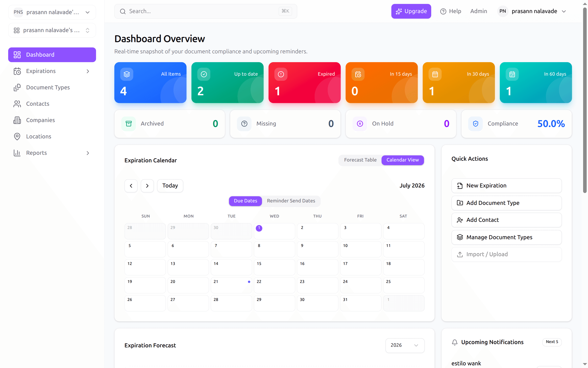Click Manage Document Types quick action

tap(506, 237)
